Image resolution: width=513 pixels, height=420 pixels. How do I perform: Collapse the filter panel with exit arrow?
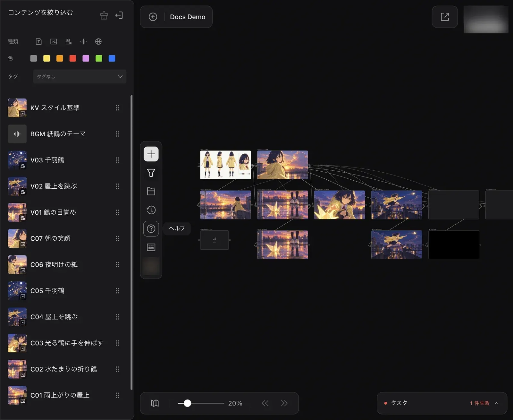[119, 15]
